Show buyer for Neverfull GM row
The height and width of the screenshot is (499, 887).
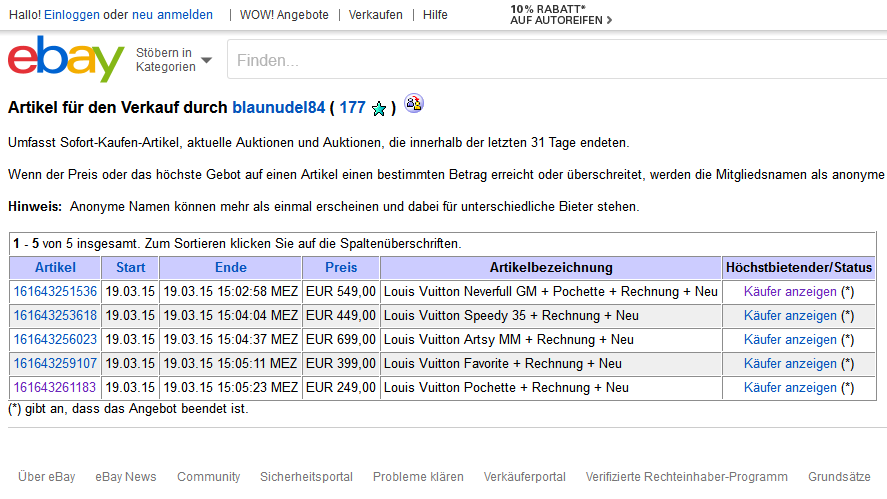point(790,292)
